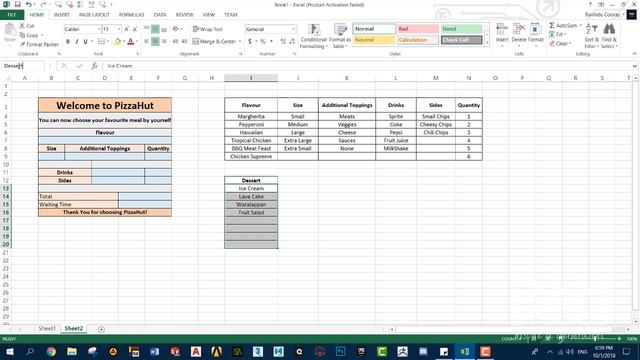Toggle Align Left horizontal alignment
The height and width of the screenshot is (360, 640).
click(147, 42)
